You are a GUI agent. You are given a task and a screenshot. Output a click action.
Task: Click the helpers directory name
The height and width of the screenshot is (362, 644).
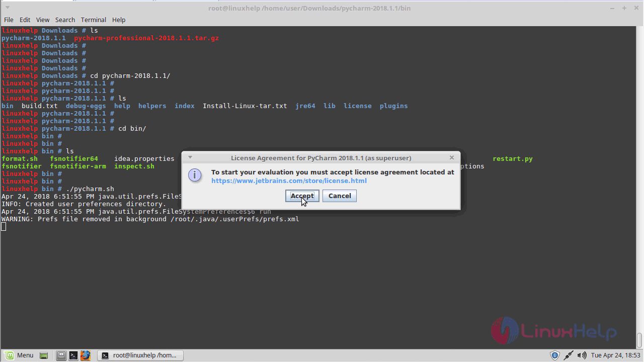[x=152, y=106]
